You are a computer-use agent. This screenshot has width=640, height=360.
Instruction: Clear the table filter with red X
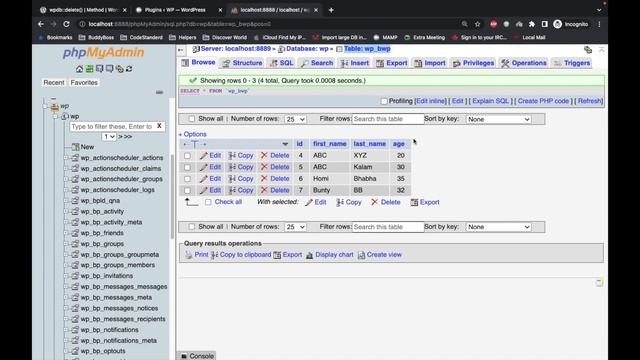159,126
